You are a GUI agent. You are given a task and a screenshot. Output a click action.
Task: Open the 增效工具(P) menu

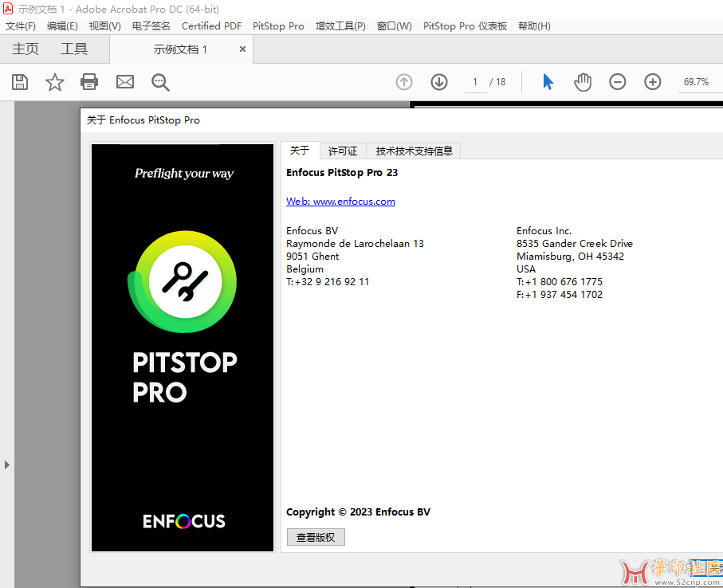340,26
